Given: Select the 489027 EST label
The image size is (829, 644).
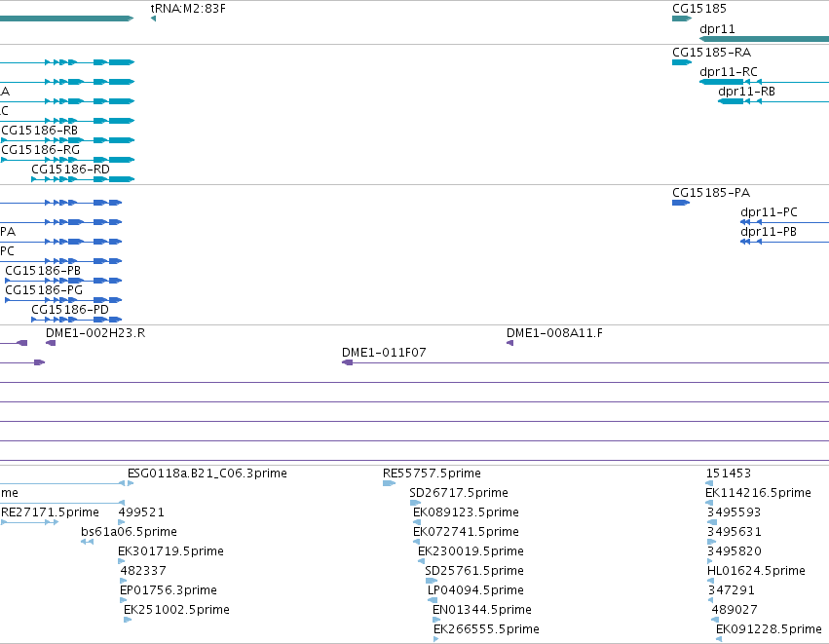Looking at the screenshot, I should coord(734,610).
